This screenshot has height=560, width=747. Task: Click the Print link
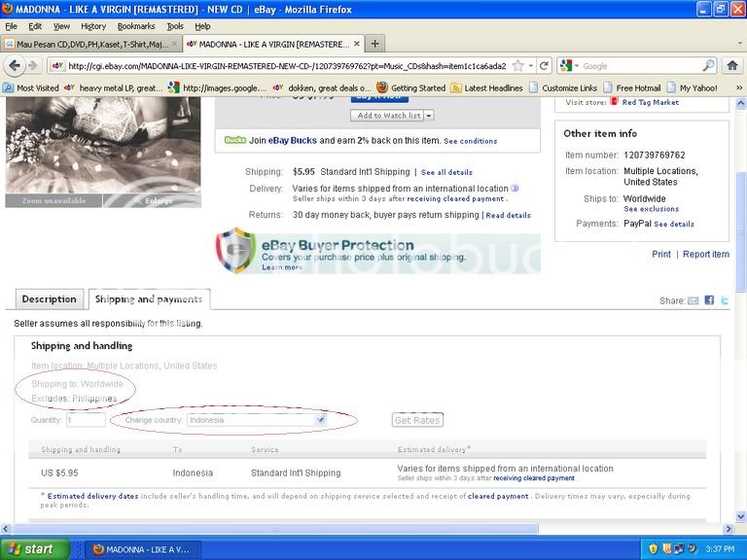[661, 255]
